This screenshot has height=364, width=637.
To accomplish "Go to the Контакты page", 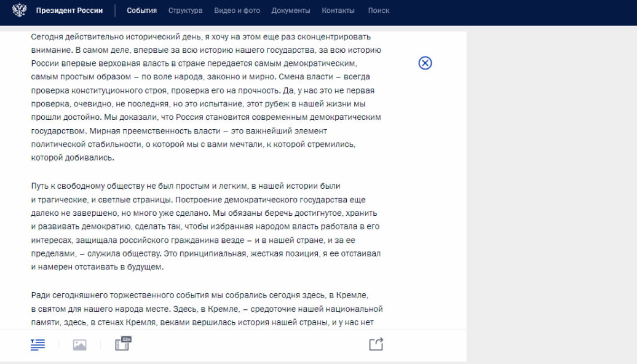I will pyautogui.click(x=338, y=10).
